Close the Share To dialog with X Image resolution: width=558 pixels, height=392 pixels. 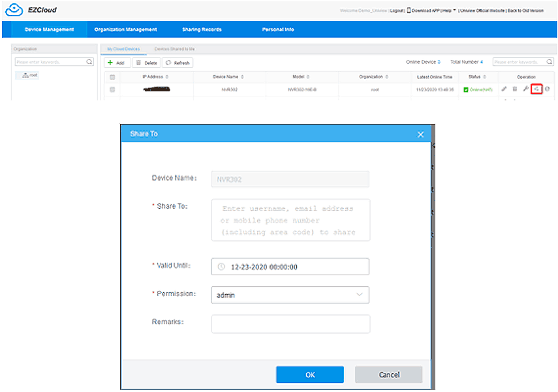point(420,134)
